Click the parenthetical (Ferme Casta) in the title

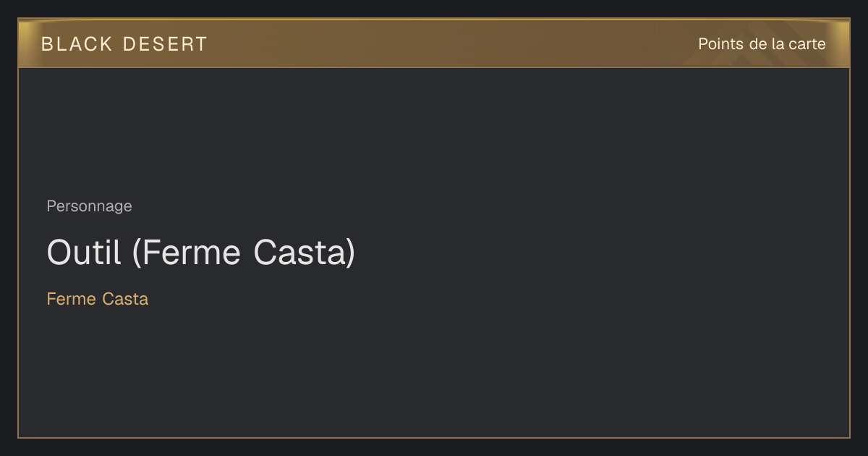pos(244,253)
